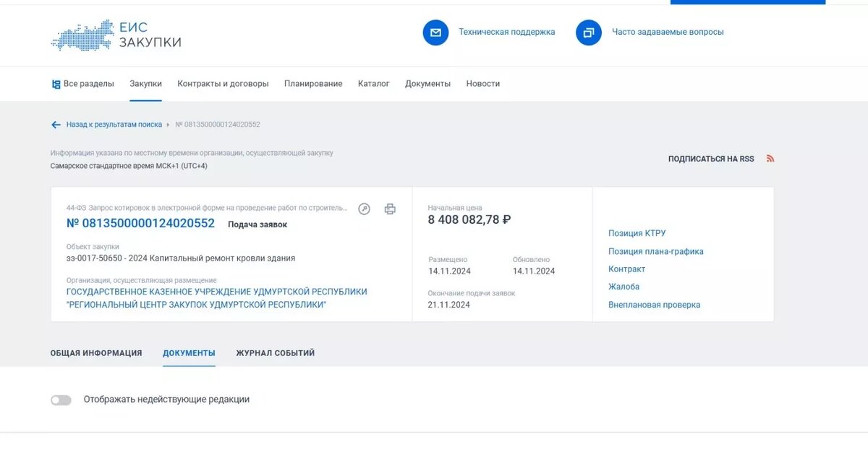This screenshot has height=451, width=868.
Task: Click the Часто задаваемые вопросы icon
Action: [x=588, y=32]
